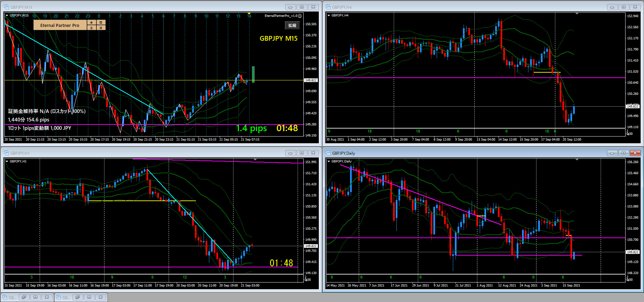Restore the second minimized GB chart window

pos(78,297)
